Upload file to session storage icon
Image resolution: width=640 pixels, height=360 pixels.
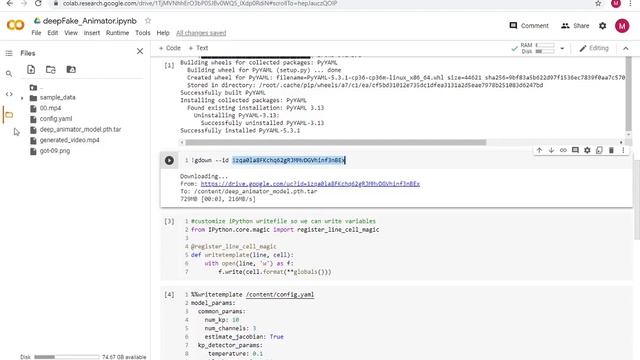[x=31, y=69]
